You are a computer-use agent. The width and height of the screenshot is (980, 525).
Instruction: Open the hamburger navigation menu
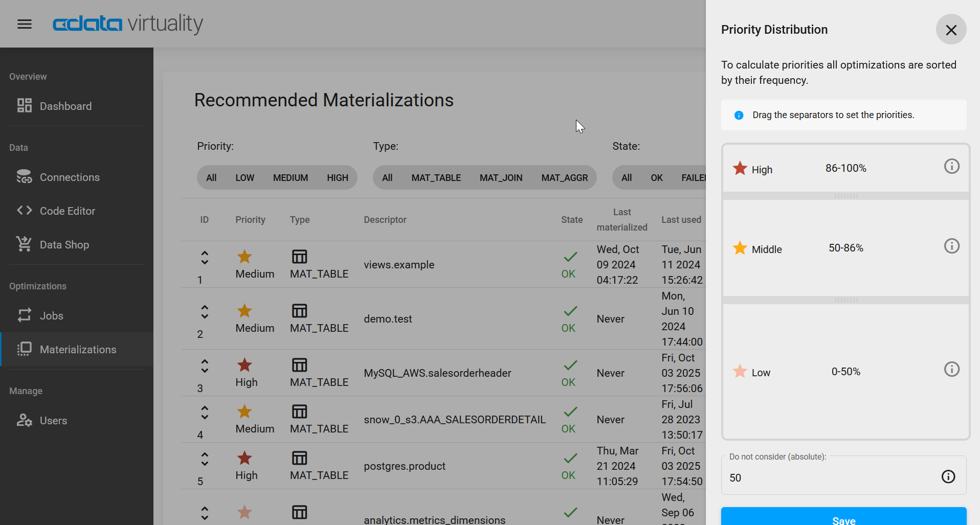[24, 24]
